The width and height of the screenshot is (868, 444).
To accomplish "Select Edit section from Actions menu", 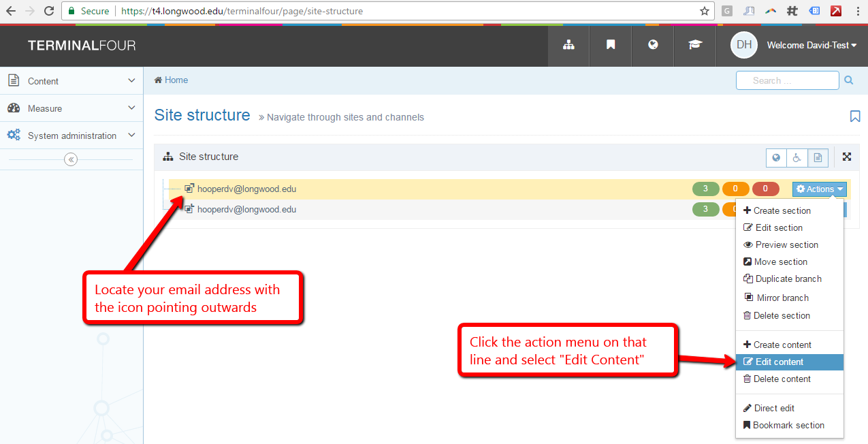I will (790, 227).
